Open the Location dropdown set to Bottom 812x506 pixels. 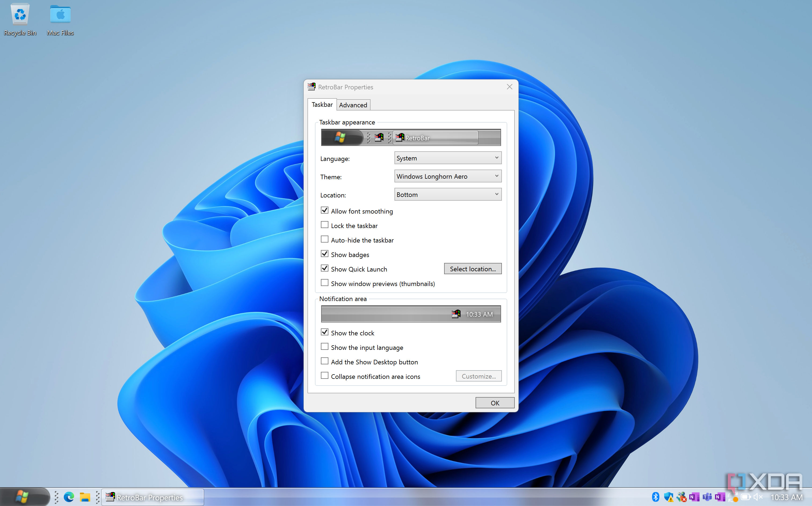[x=448, y=195]
